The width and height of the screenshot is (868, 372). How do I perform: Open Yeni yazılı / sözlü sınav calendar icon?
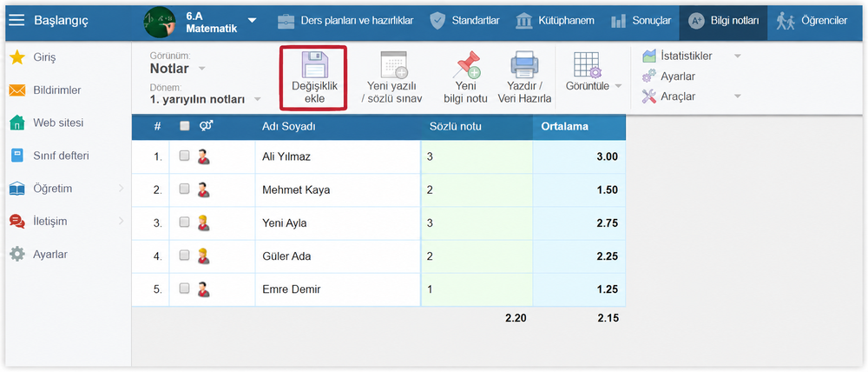pos(393,65)
